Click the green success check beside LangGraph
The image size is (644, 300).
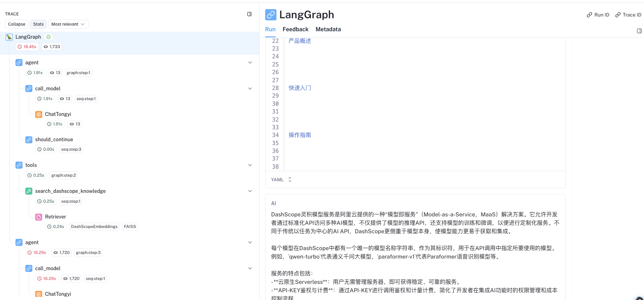pos(49,37)
